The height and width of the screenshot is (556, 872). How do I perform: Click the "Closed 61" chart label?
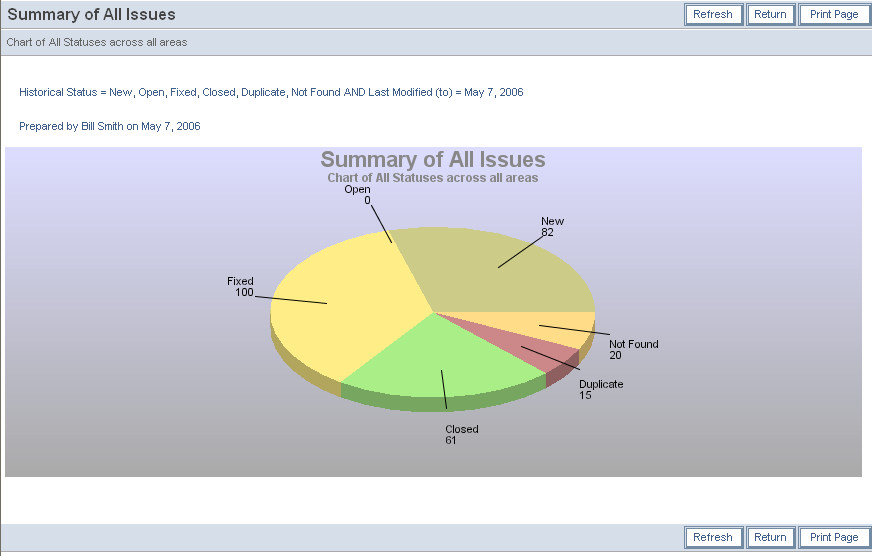pos(461,435)
